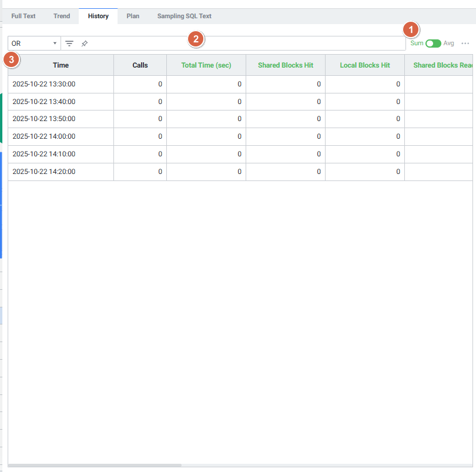476x472 pixels.
Task: Select the 2025-10-22 14:00:00 row
Action: pos(61,136)
